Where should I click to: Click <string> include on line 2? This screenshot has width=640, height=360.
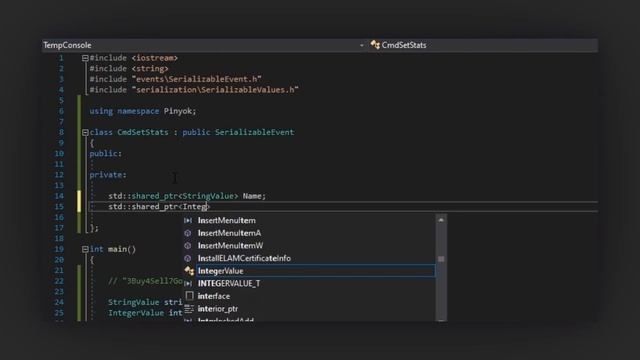(x=150, y=69)
